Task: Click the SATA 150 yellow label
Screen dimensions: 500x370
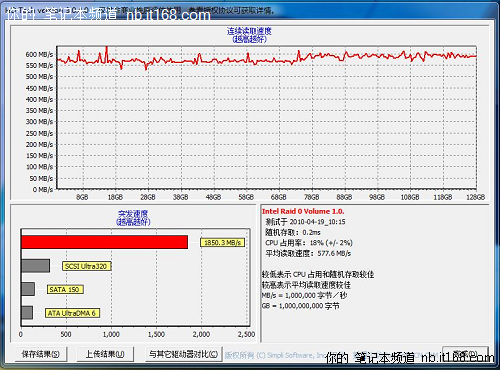Action: click(x=65, y=289)
